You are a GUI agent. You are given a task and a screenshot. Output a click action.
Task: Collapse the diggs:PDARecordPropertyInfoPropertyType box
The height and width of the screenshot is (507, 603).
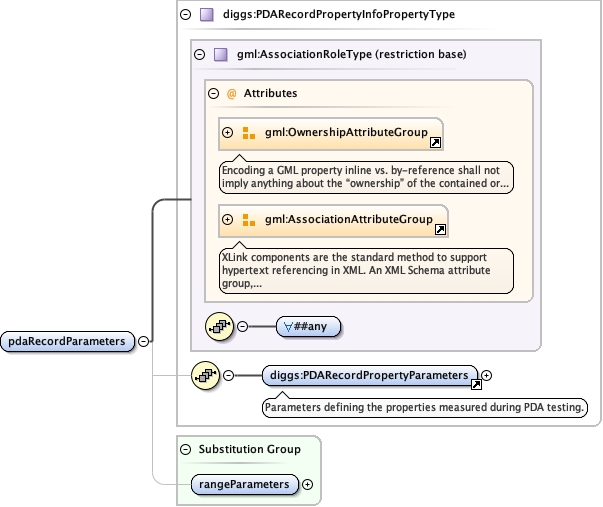pyautogui.click(x=185, y=15)
